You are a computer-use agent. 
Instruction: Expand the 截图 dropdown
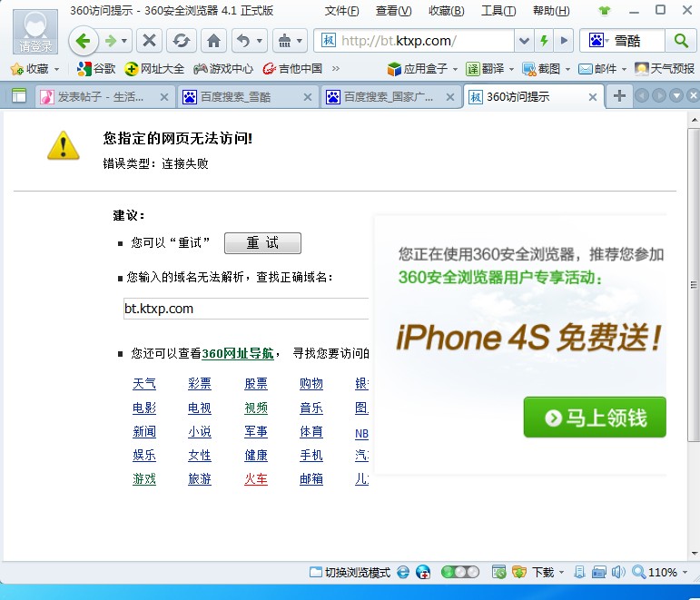pos(567,69)
